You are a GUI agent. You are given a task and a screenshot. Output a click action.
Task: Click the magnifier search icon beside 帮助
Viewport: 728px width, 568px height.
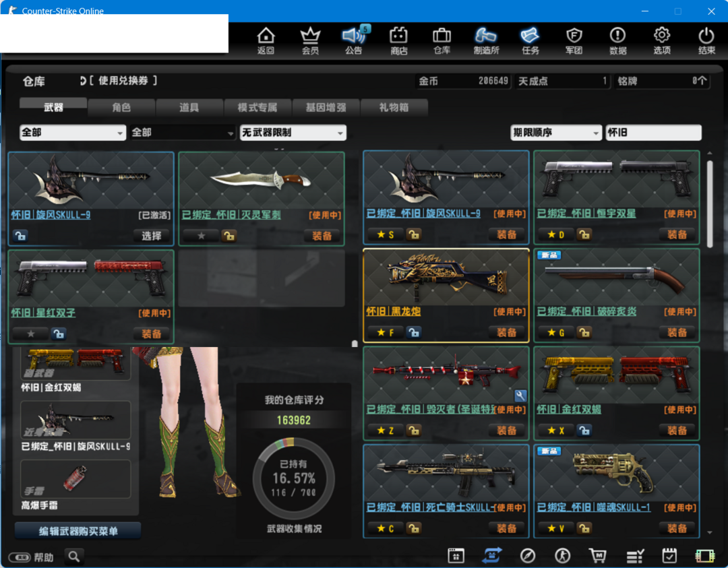74,556
